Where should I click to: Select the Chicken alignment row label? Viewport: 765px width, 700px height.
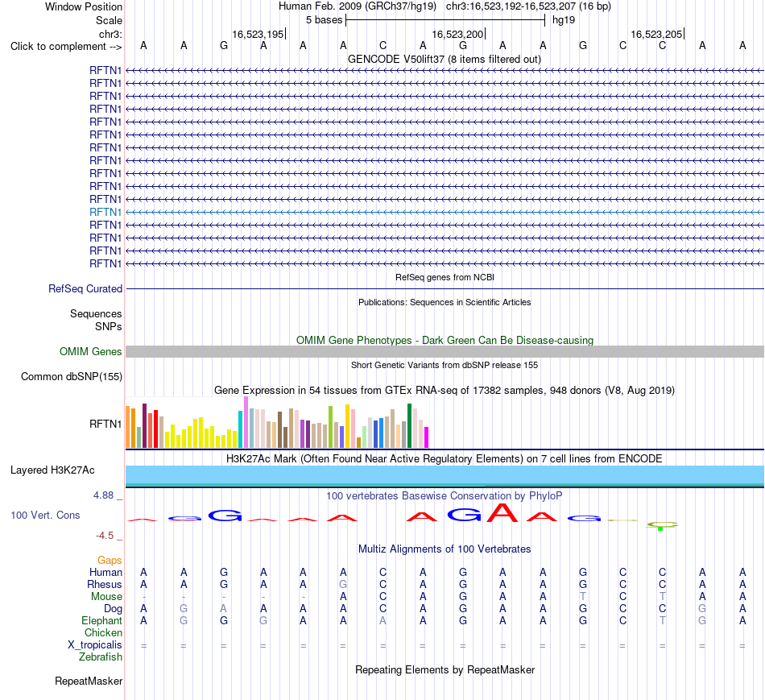pyautogui.click(x=103, y=632)
